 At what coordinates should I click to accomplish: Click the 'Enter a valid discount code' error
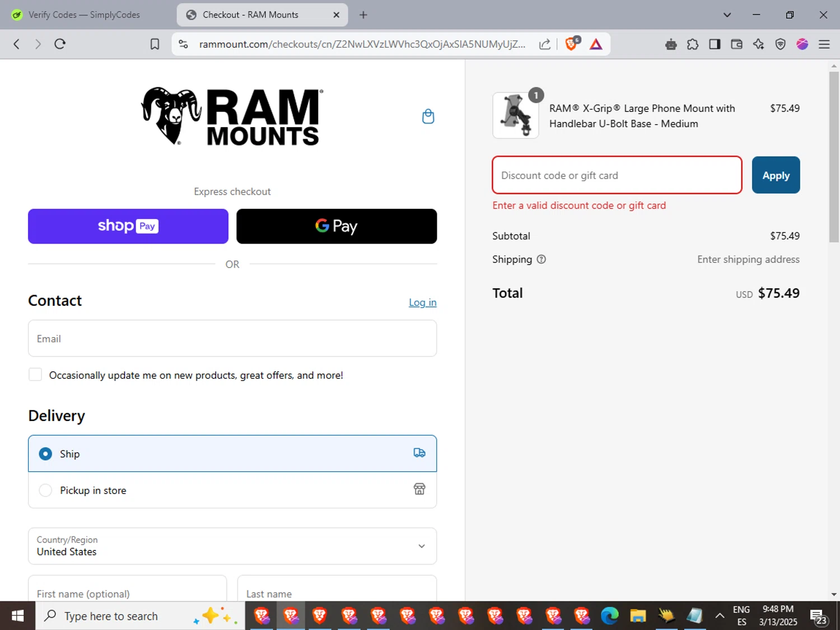[579, 206]
